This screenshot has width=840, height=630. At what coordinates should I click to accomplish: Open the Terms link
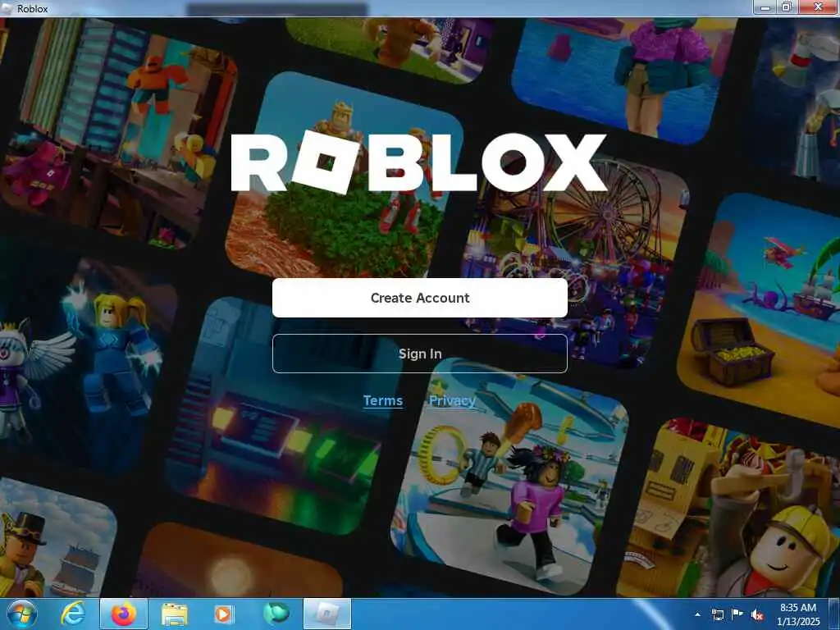[382, 400]
